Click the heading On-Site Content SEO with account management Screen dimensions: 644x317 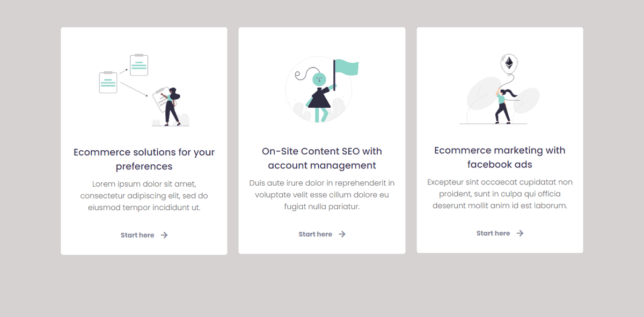(x=321, y=158)
